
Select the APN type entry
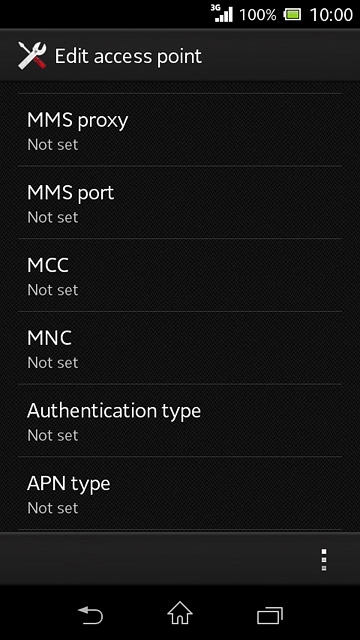pyautogui.click(x=180, y=493)
